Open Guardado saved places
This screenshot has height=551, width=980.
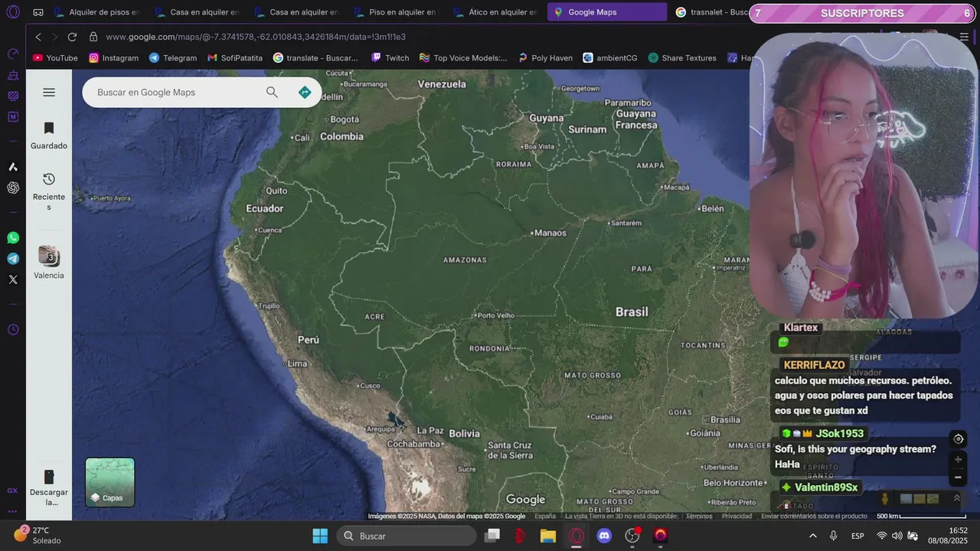pyautogui.click(x=49, y=135)
